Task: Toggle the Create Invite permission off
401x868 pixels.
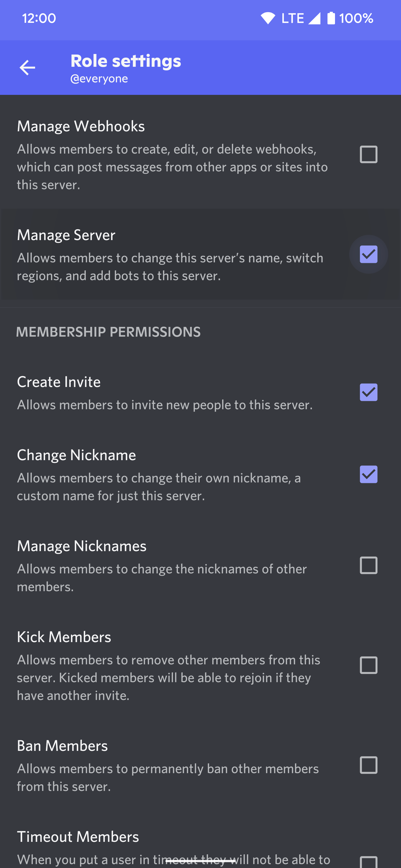Action: pos(368,392)
